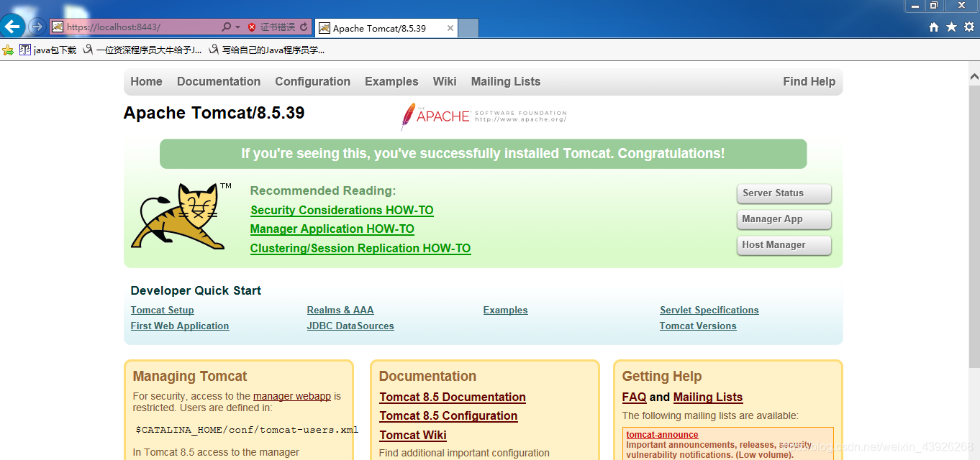Open the address bar search magnifier
Image resolution: width=980 pixels, height=460 pixels.
[226, 27]
